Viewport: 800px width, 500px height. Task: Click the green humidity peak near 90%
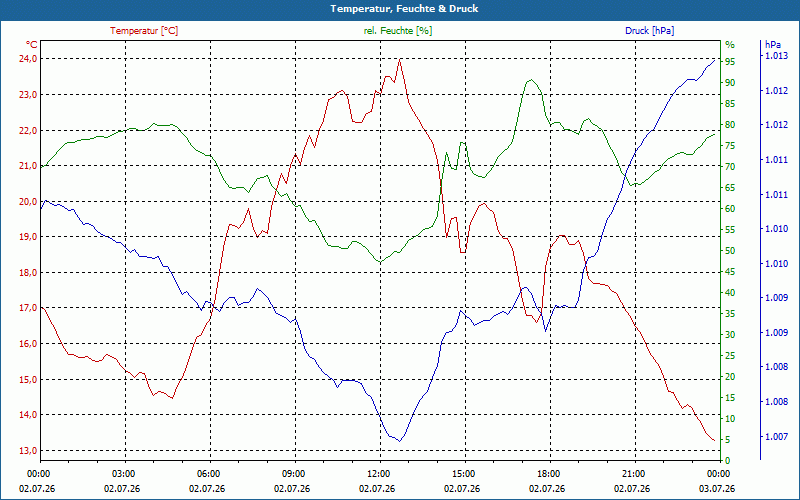click(531, 80)
